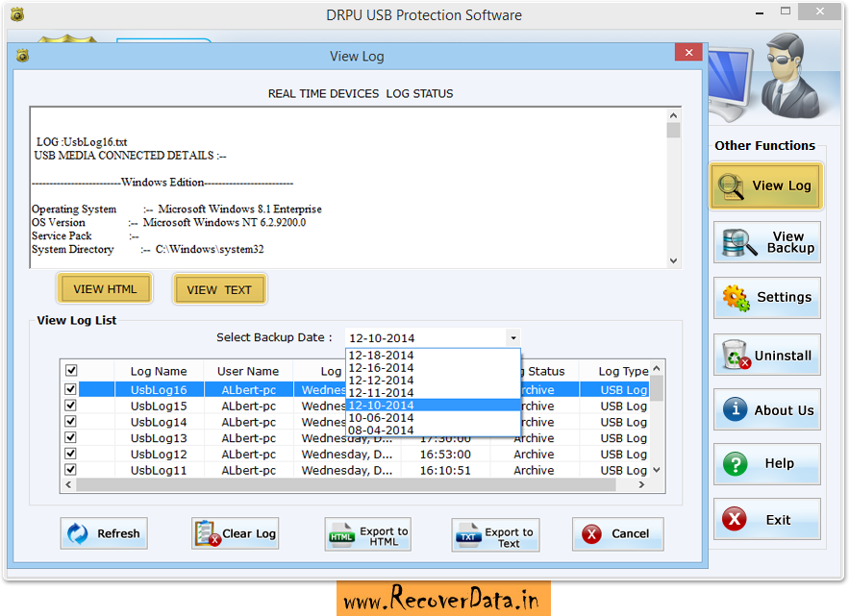Click the Exit button label

(x=778, y=520)
